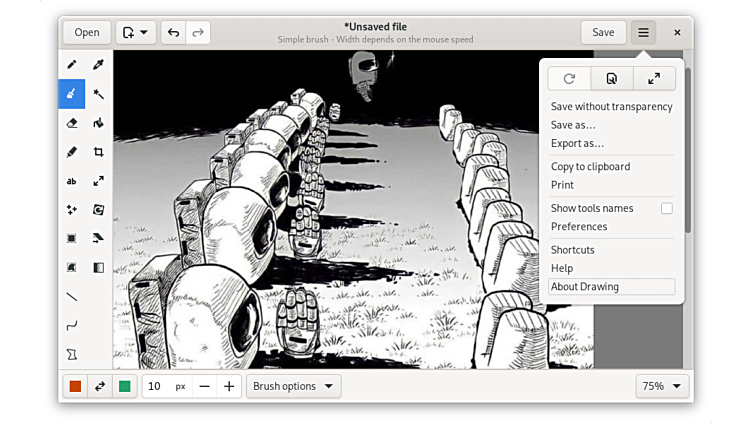
Task: Select the Text insertion tool
Action: click(x=72, y=181)
